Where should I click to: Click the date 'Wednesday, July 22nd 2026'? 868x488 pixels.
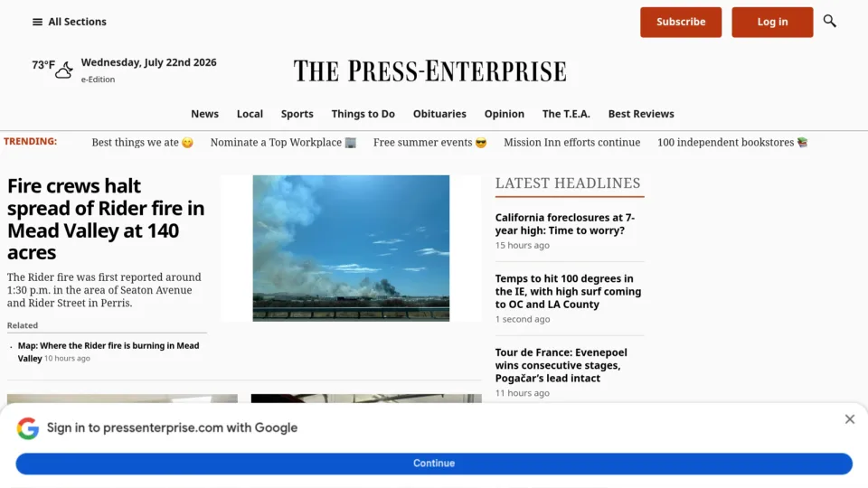(148, 62)
